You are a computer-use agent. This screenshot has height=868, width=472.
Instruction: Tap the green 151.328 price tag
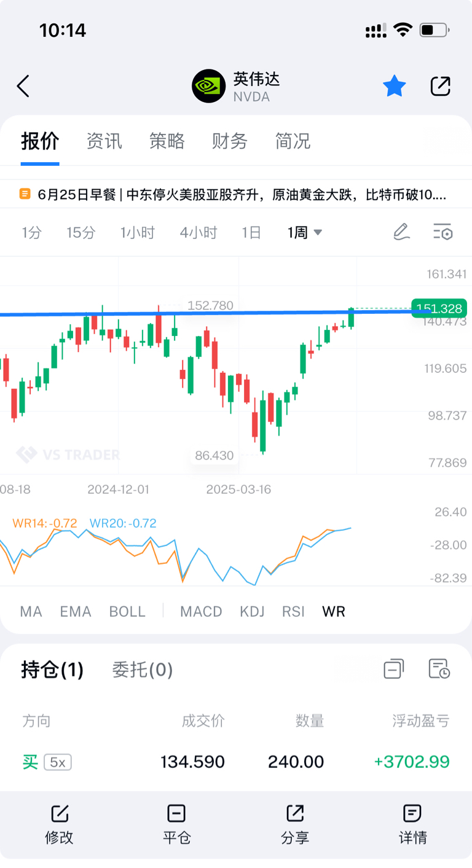[x=439, y=308]
